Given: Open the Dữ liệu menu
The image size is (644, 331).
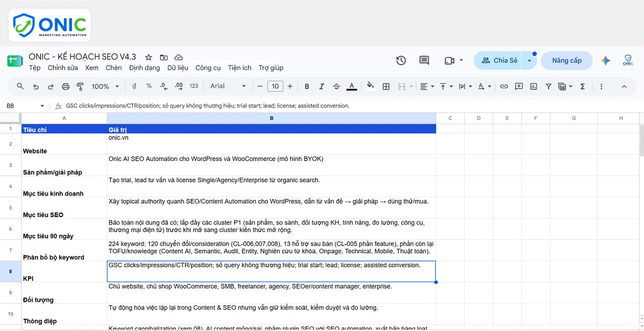Looking at the screenshot, I should pos(178,68).
